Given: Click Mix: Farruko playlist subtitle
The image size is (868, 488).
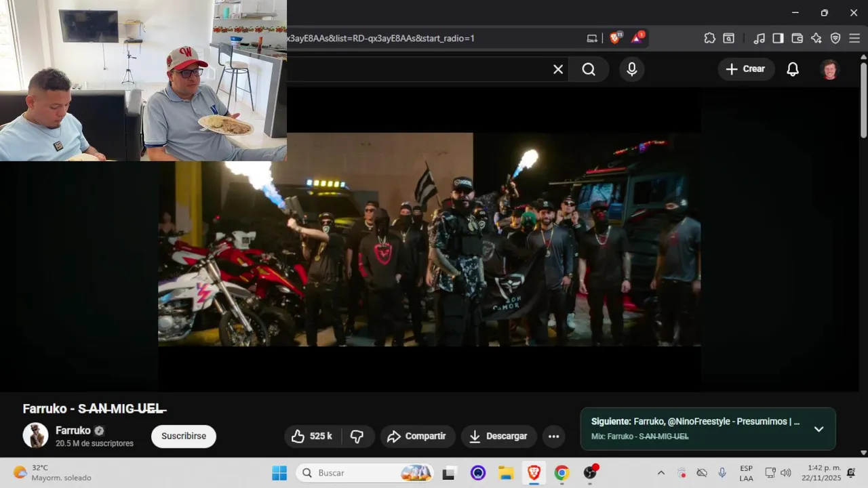Looking at the screenshot, I should tap(639, 436).
